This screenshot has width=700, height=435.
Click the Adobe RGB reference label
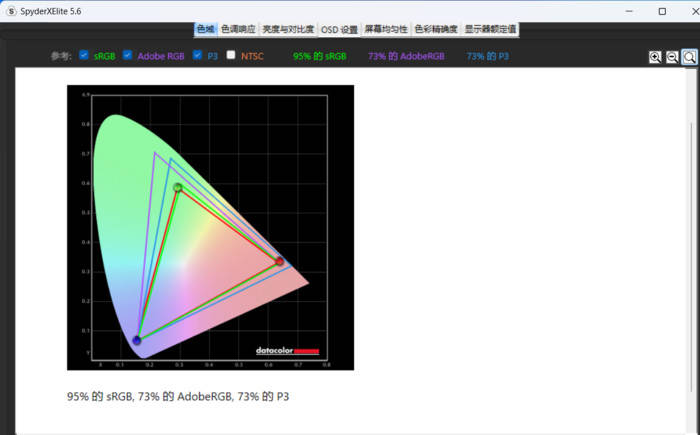point(161,56)
